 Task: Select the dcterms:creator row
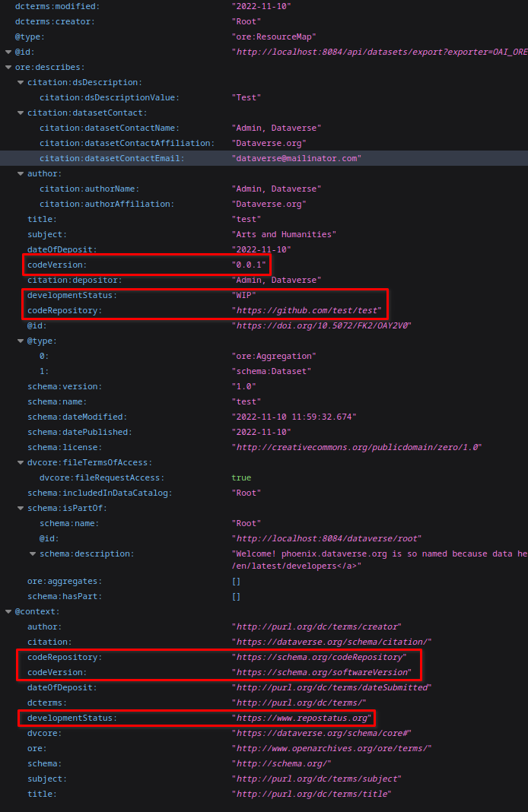[x=264, y=22]
